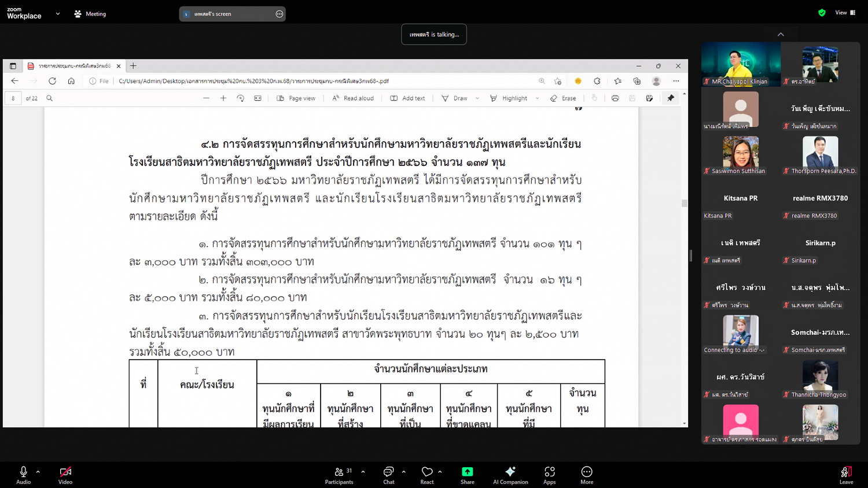Open the Participants list

coord(339,475)
